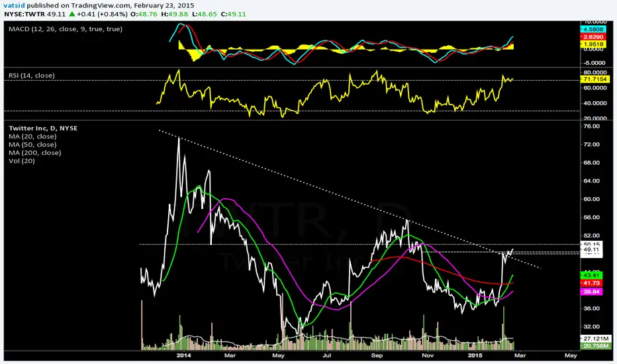
Task: Click the 56.00 price axis label
Action: click(x=591, y=217)
